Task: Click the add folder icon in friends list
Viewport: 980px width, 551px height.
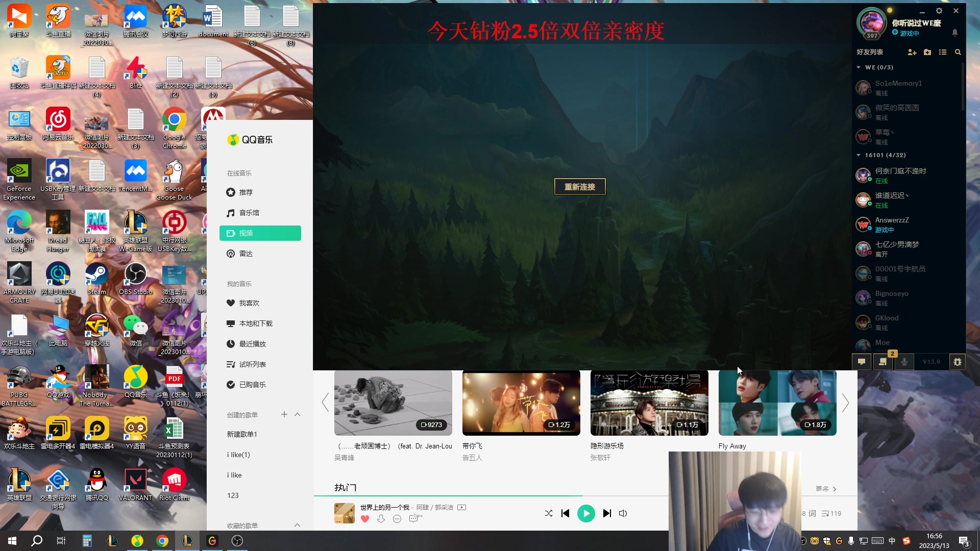Action: point(927,52)
